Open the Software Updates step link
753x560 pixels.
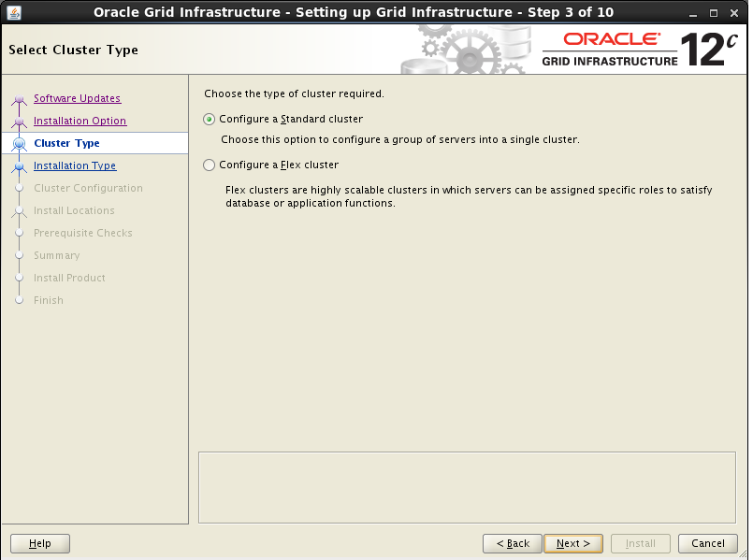(77, 98)
